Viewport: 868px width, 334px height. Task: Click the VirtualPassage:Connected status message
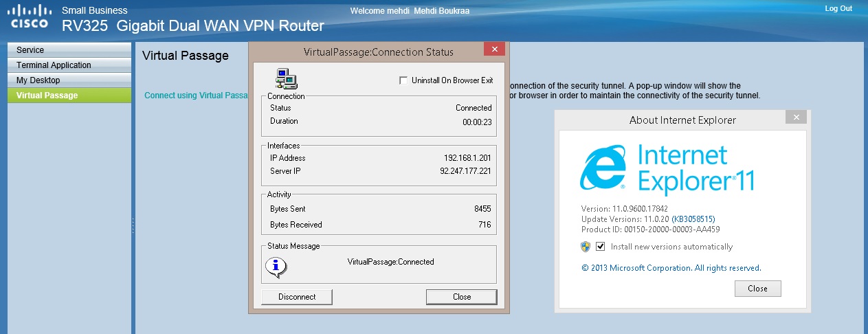pos(390,262)
